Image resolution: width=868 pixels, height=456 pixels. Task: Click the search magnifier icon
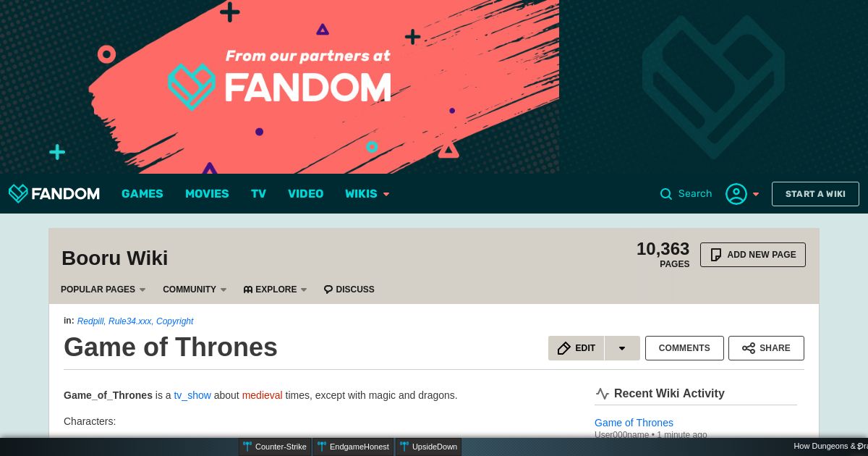[666, 194]
